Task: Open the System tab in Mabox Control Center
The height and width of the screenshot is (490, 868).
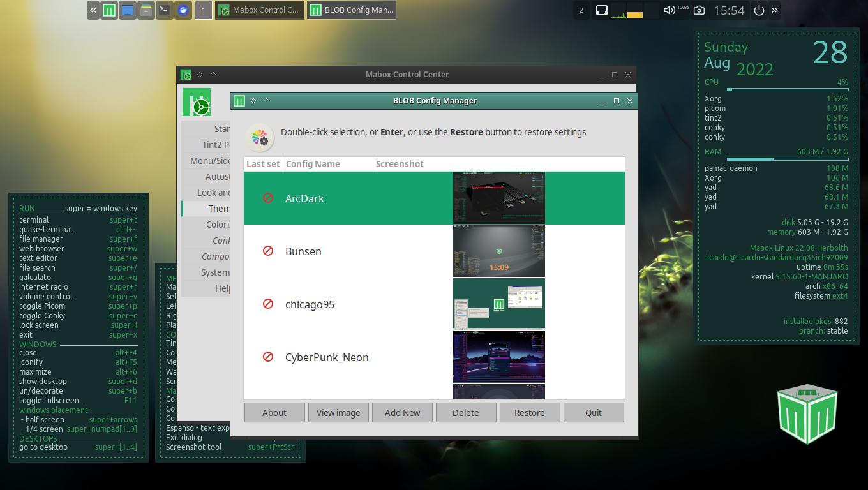Action: pyautogui.click(x=206, y=272)
